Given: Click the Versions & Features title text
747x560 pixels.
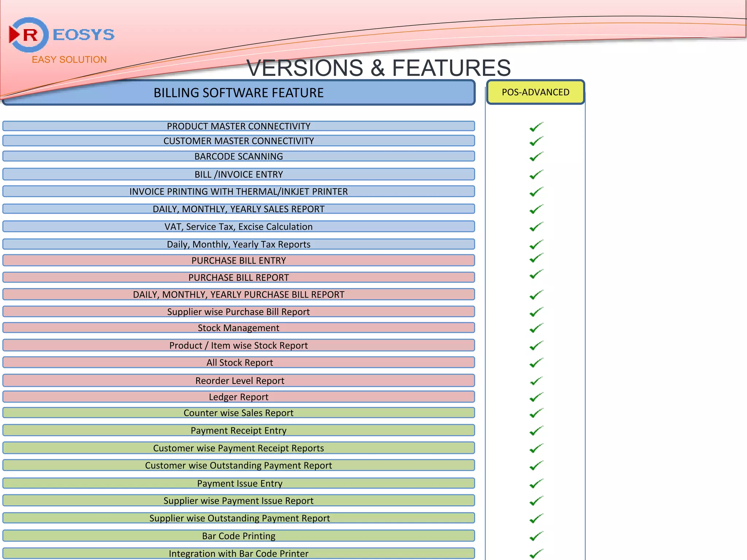Looking at the screenshot, I should pyautogui.click(x=379, y=68).
